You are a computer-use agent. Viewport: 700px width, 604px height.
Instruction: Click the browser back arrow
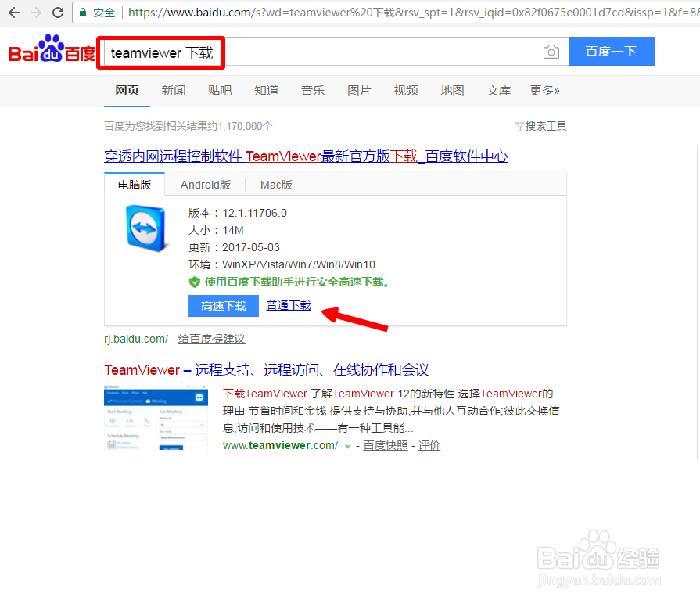click(x=14, y=13)
